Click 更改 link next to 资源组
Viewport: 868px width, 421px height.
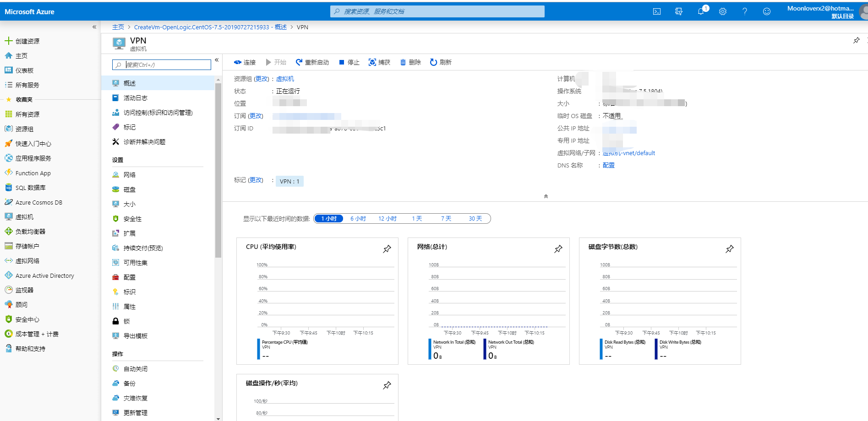262,79
